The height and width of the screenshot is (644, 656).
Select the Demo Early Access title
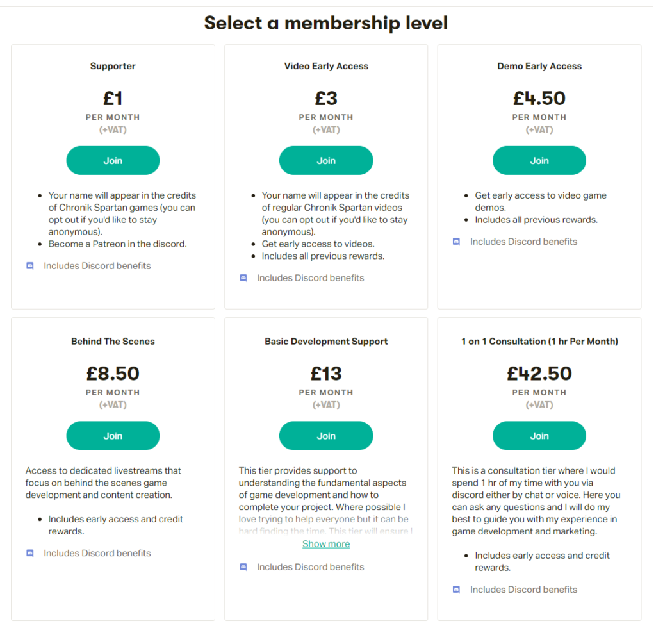coord(539,66)
